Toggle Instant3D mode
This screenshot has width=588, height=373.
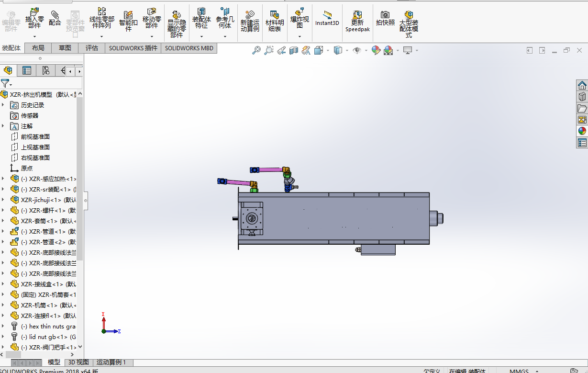[x=327, y=18]
